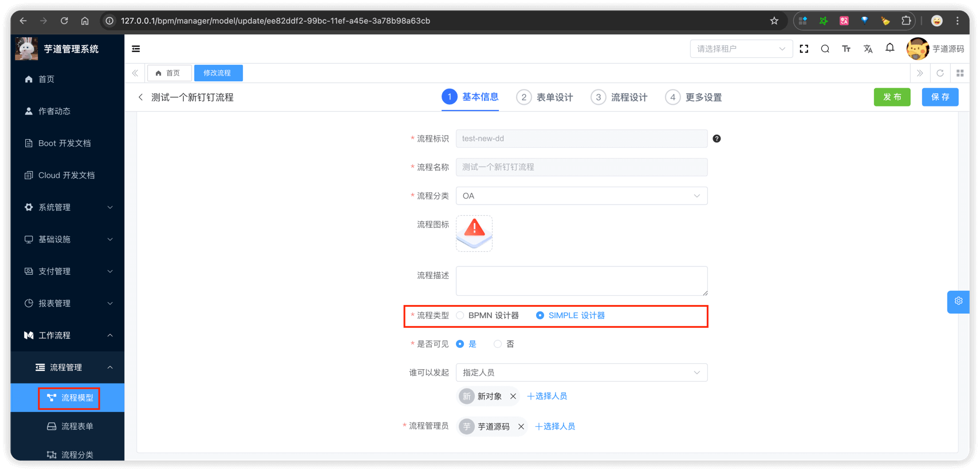Screen dimensions: 980x471
Task: Remove 芋道源码 from 流程管理员
Action: pos(521,426)
